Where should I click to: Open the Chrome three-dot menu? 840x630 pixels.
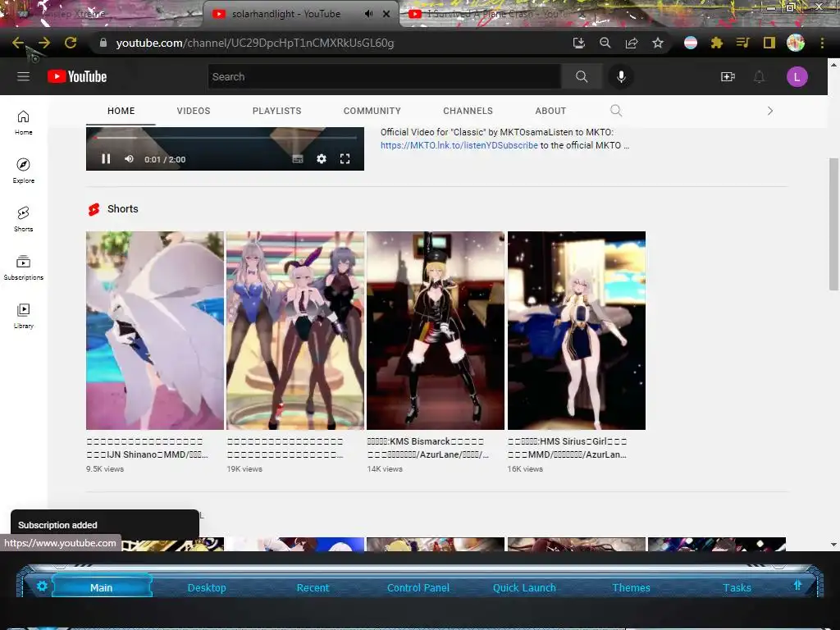[x=822, y=43]
